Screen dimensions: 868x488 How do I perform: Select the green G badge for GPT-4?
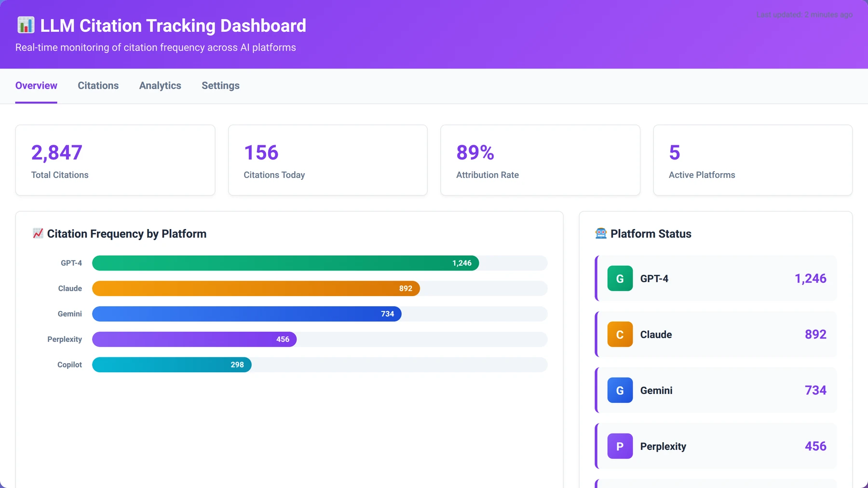coord(620,278)
